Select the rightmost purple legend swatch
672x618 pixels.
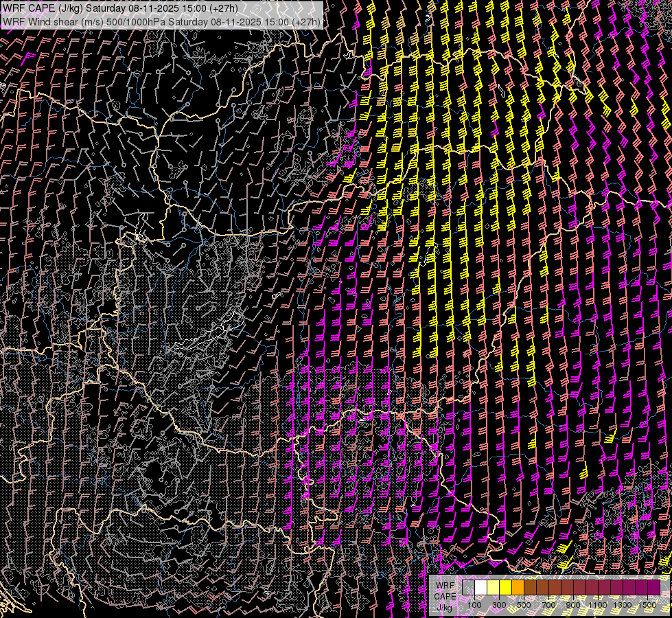[653, 587]
